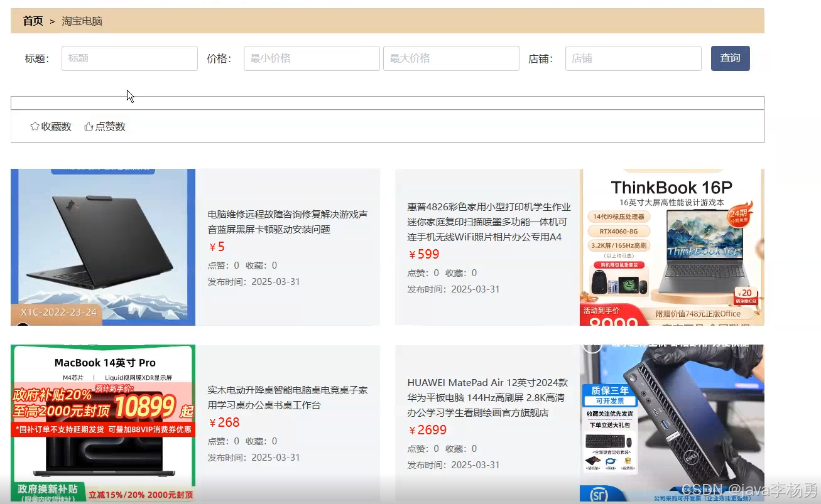Open the Dell mini PC product image
This screenshot has width=821, height=504.
click(x=672, y=423)
